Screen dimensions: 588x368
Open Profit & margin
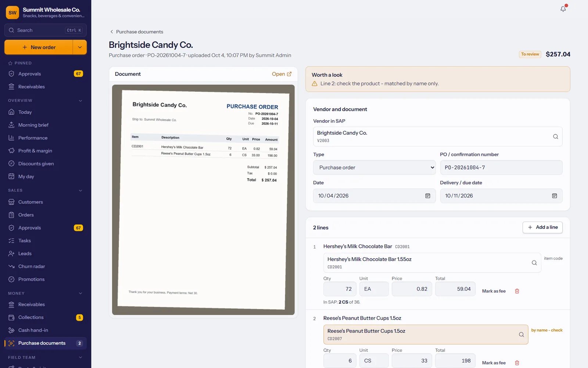(46, 151)
